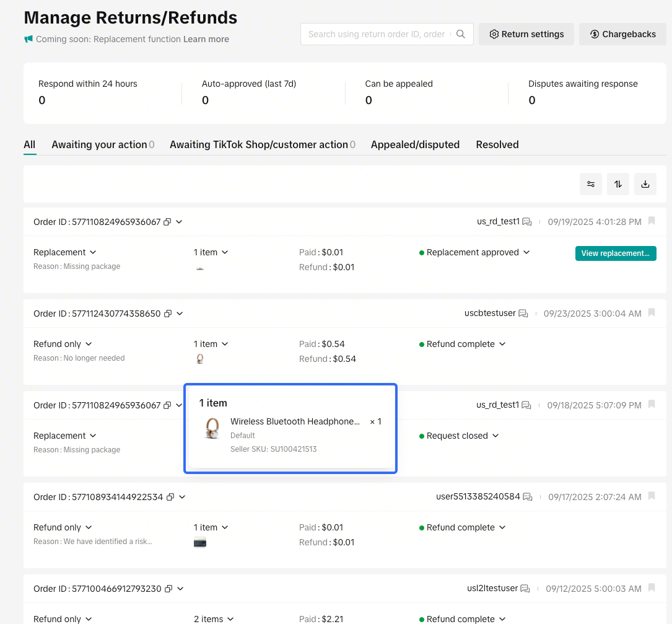
Task: Expand 1 item dropdown for Missing package order
Action: (x=225, y=252)
